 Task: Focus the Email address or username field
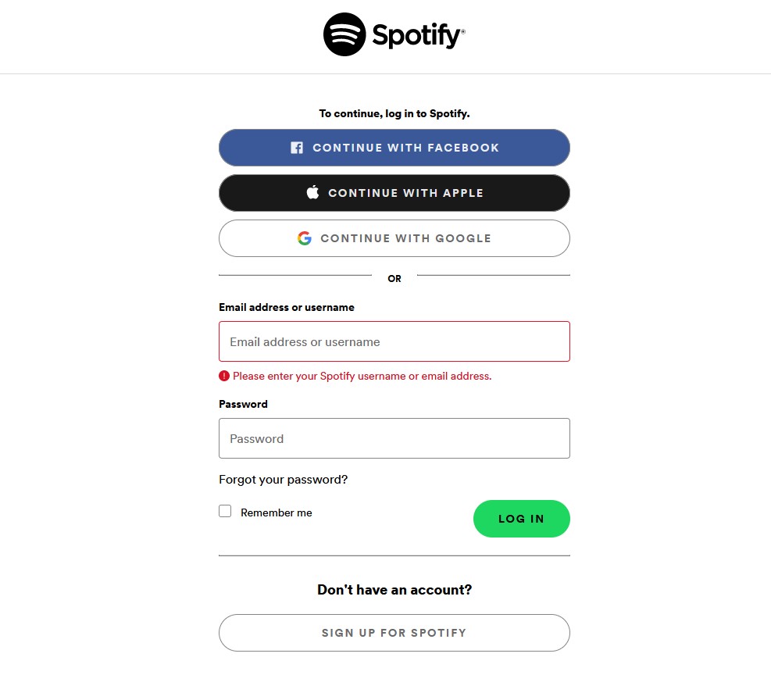click(394, 341)
